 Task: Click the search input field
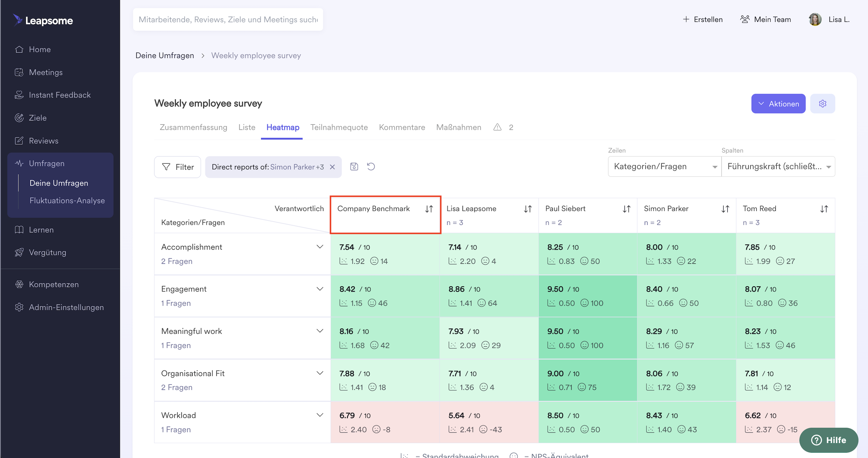[228, 20]
